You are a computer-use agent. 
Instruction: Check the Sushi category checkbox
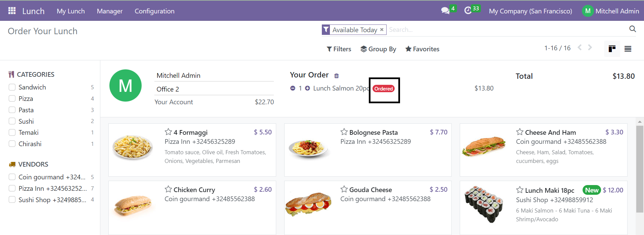tap(12, 121)
